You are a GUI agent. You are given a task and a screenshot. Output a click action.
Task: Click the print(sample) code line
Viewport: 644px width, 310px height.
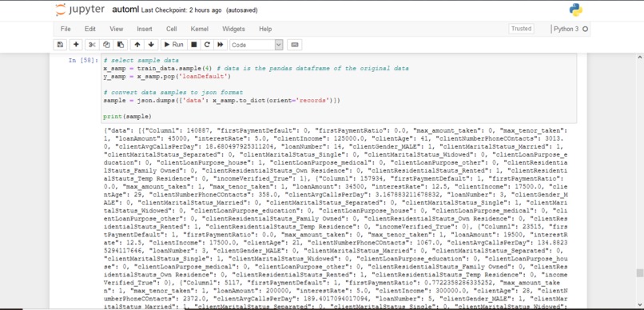127,117
